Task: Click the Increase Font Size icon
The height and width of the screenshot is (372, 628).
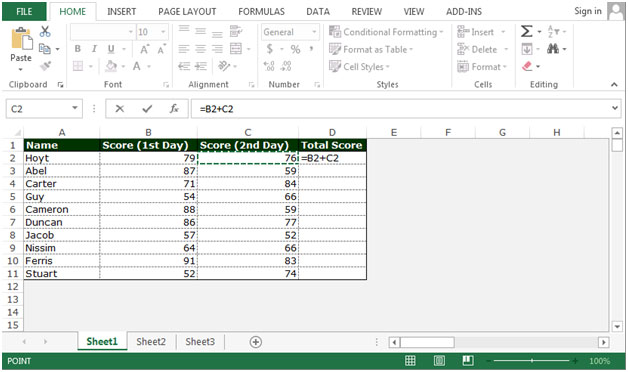Action: 144,49
